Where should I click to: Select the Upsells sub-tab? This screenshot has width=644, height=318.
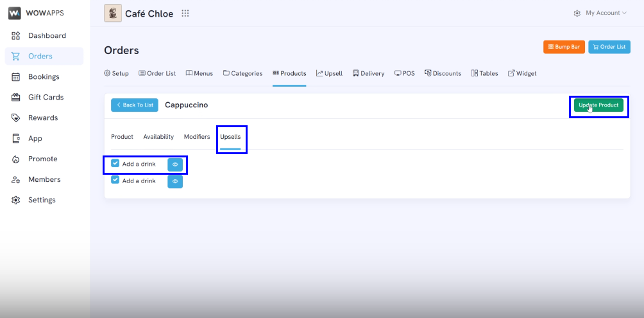coord(230,137)
